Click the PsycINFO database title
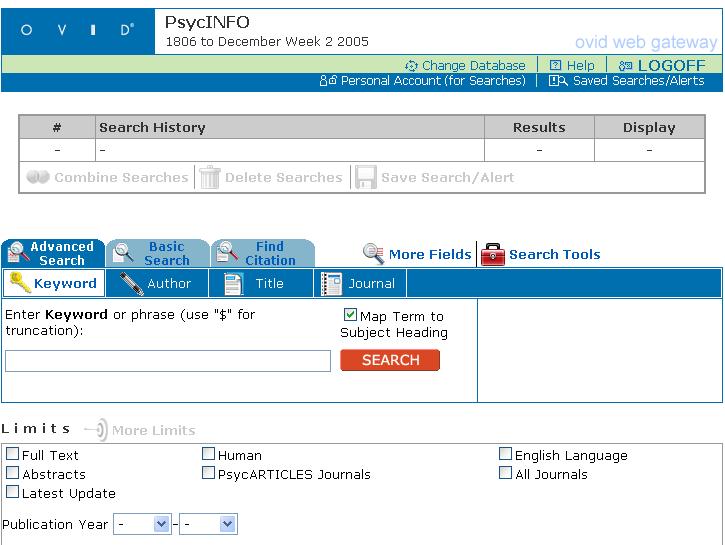Screen dimensions: 725x545 click(x=207, y=22)
